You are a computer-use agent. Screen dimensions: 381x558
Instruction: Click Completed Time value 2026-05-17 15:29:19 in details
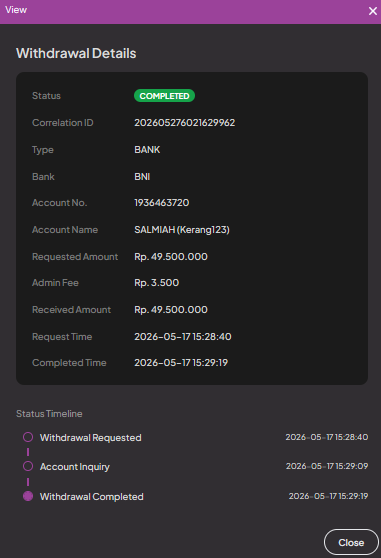pos(181,363)
